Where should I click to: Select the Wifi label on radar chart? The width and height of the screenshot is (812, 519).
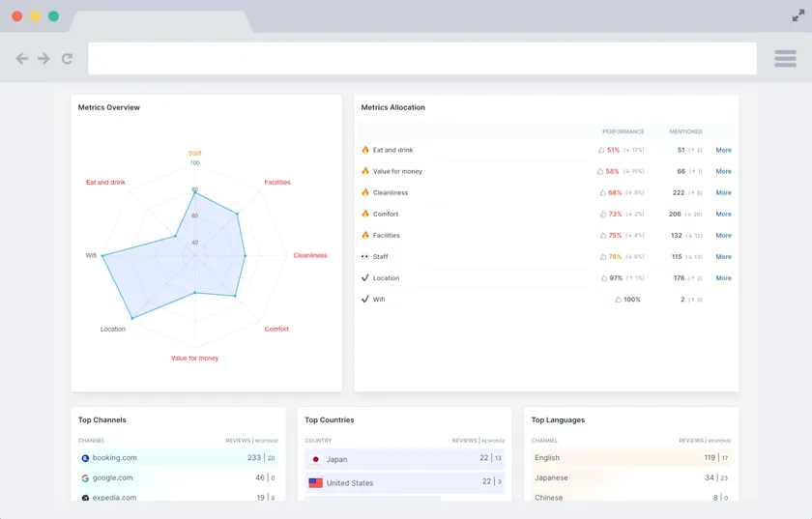tap(91, 255)
